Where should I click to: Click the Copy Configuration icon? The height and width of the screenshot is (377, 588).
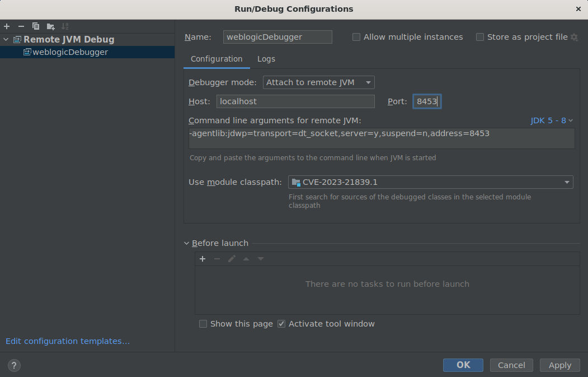pyautogui.click(x=36, y=26)
